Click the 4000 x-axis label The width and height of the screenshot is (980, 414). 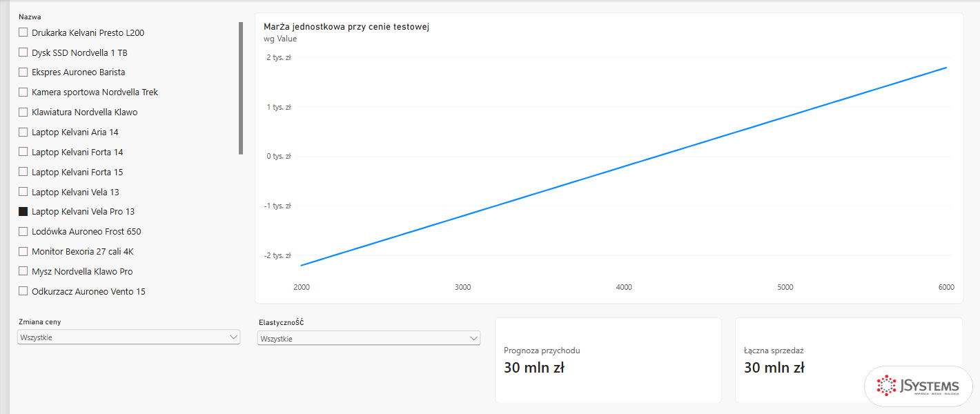coord(624,287)
